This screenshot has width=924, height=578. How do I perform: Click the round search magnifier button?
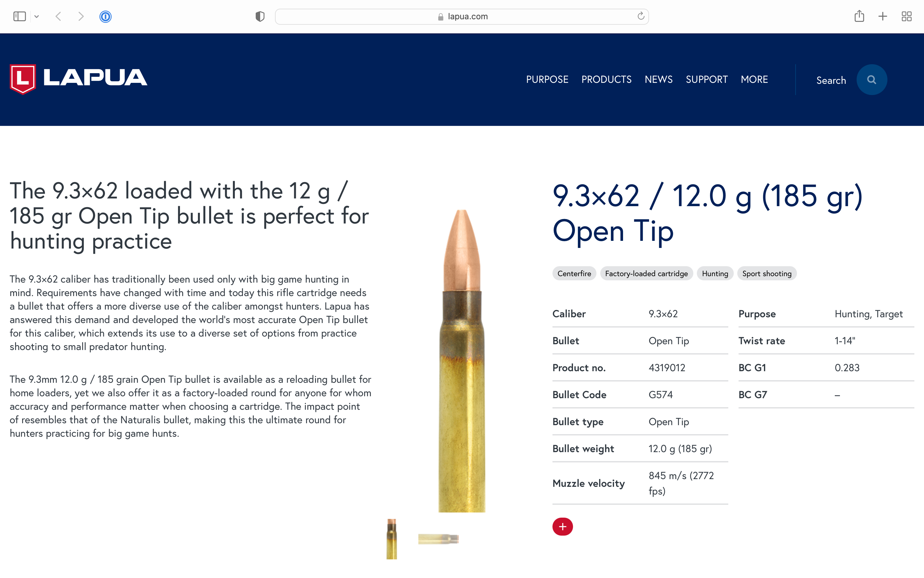(872, 80)
